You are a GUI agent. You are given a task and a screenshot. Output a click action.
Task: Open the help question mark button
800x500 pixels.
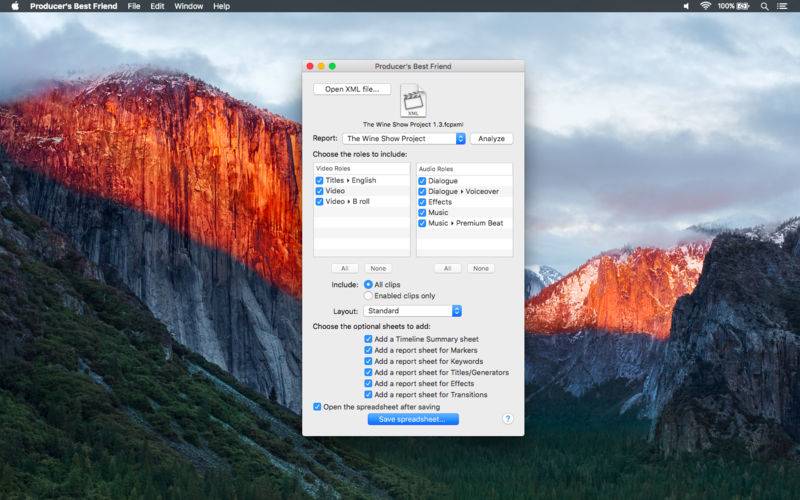tap(507, 418)
